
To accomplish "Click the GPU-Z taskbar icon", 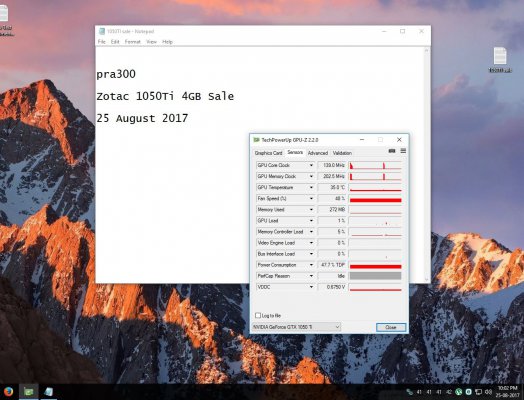I will pos(29,392).
